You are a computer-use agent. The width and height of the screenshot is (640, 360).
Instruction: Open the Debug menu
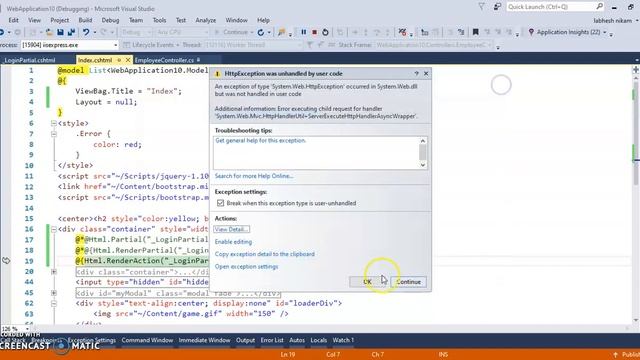pyautogui.click(x=110, y=20)
